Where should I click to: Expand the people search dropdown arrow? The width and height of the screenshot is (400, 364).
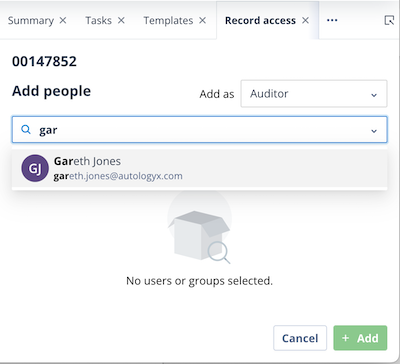(x=374, y=131)
